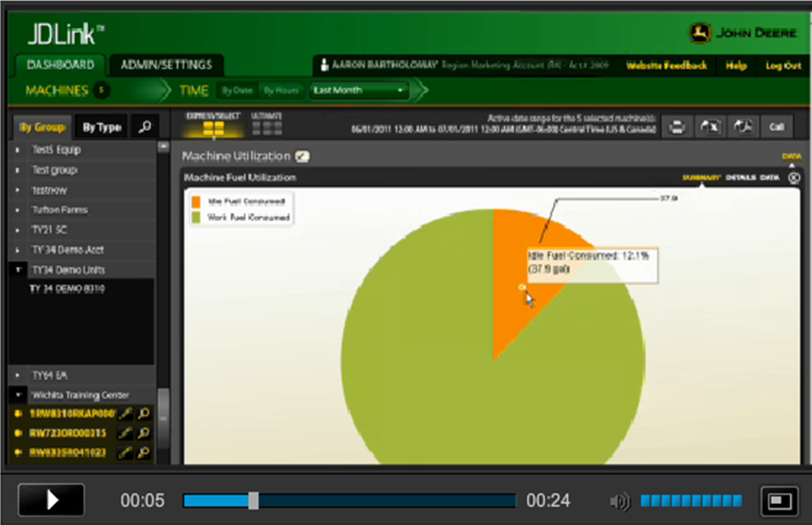The height and width of the screenshot is (525, 812).
Task: Open the Help link
Action: 736,66
